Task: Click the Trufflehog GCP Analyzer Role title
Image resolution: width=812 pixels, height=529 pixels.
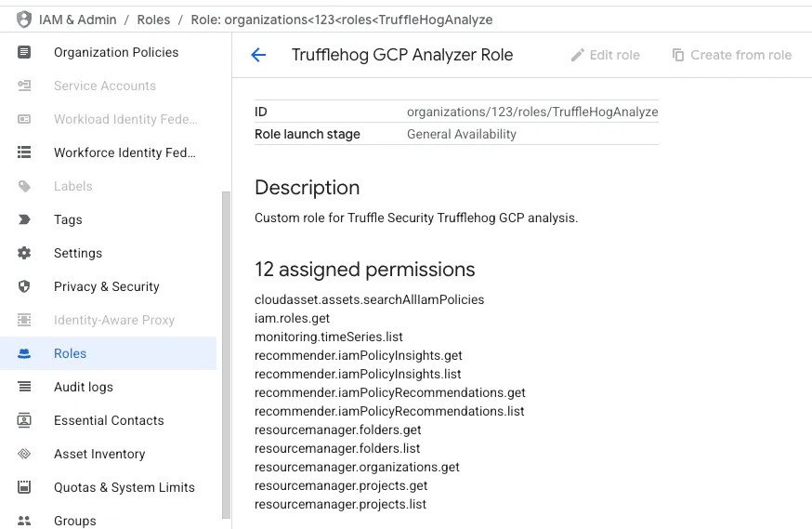Action: click(x=402, y=55)
